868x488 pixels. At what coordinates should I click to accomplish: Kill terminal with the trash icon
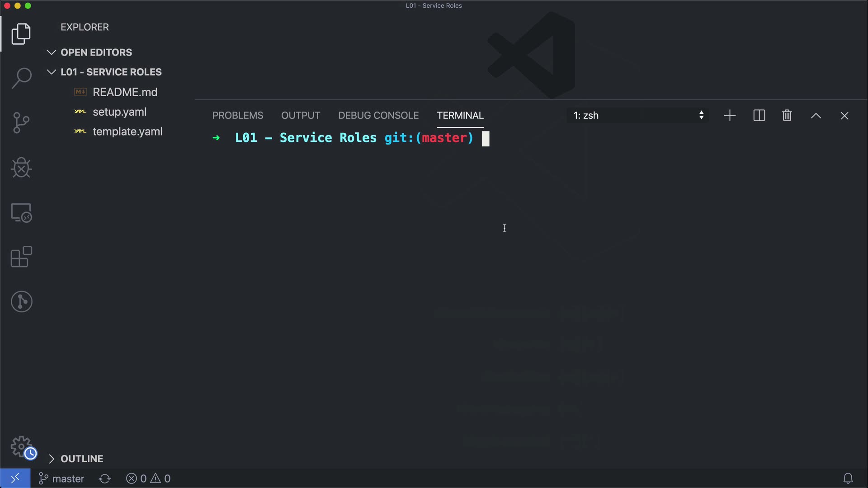(x=787, y=116)
